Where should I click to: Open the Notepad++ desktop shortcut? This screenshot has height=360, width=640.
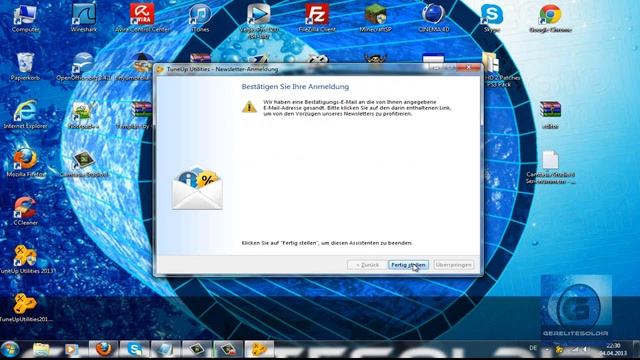[84, 115]
